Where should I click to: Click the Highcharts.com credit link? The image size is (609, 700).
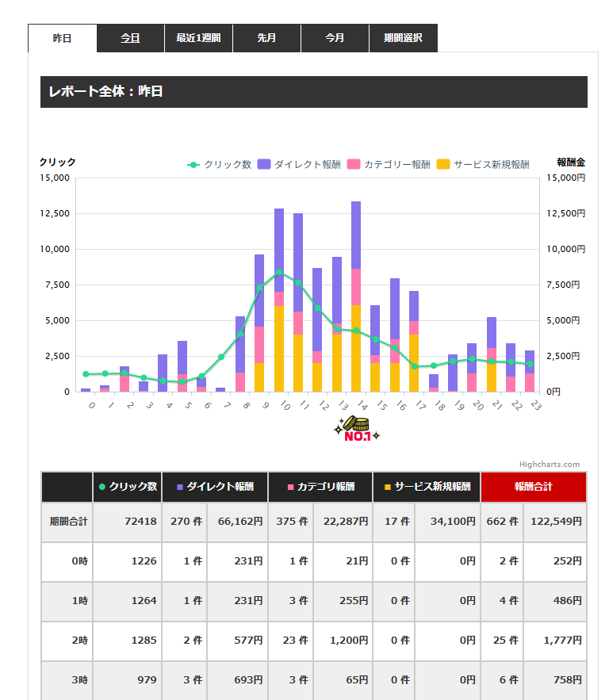point(550,465)
